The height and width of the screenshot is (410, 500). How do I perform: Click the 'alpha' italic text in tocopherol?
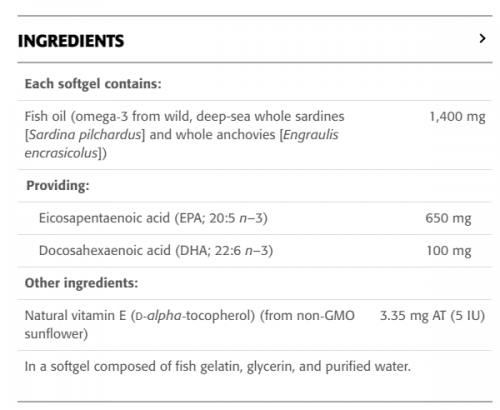[164, 316]
